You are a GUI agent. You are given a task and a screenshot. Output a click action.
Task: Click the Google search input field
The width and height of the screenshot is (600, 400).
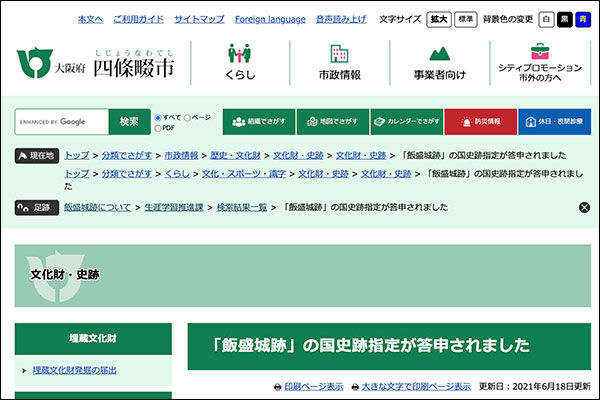click(x=62, y=122)
